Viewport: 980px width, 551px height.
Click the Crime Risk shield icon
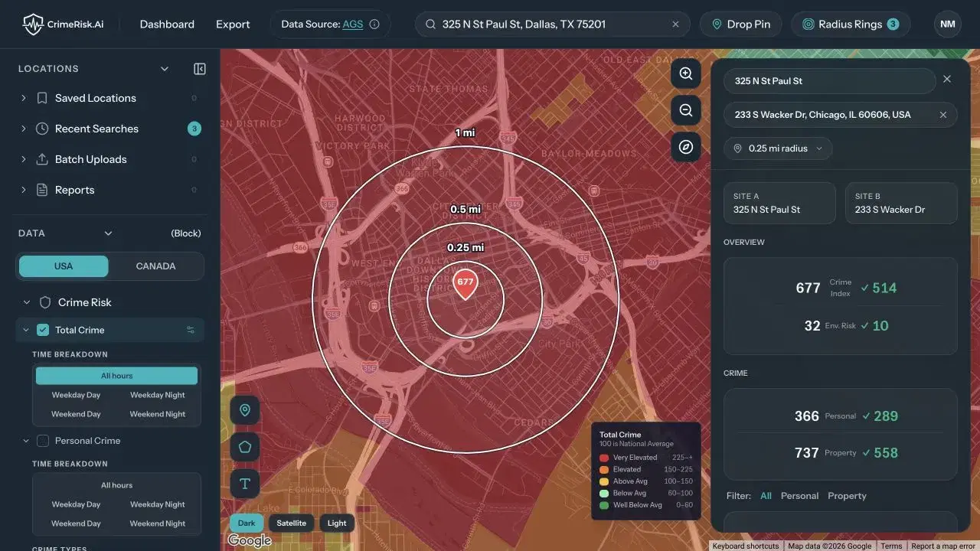45,302
